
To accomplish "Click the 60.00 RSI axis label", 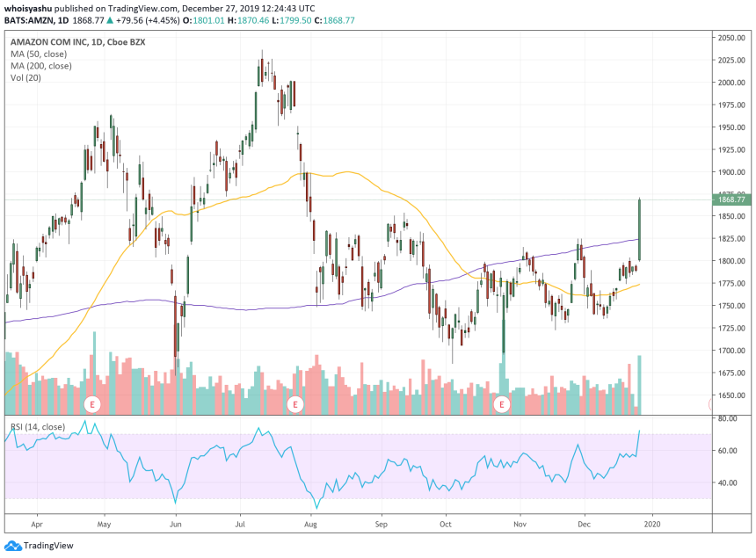I will pyautogui.click(x=727, y=451).
